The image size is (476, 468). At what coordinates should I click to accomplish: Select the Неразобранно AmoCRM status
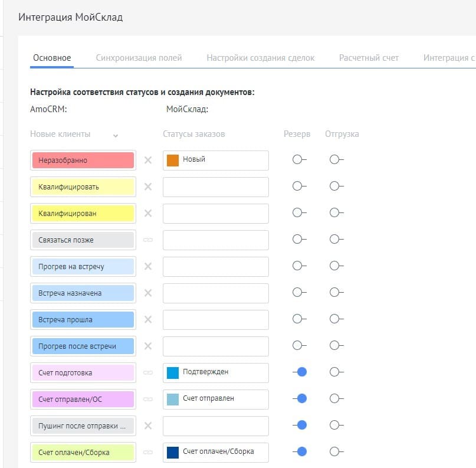[83, 161]
